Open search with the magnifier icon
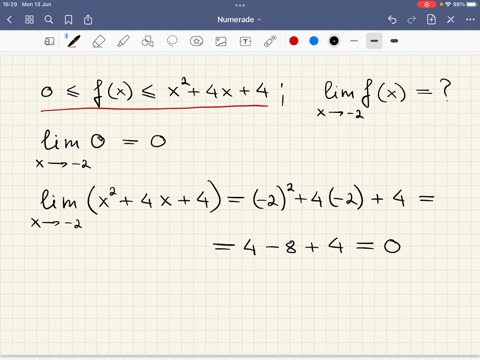The image size is (480, 360). (49, 20)
